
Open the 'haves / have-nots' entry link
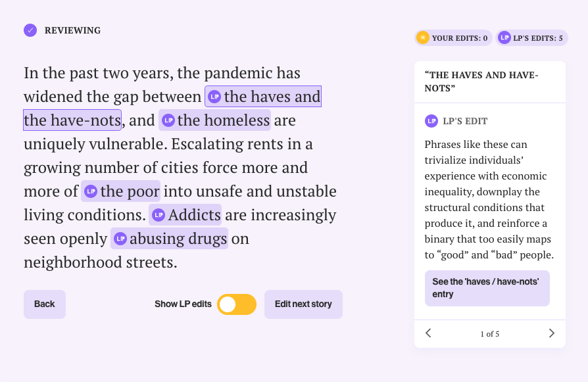pos(487,288)
